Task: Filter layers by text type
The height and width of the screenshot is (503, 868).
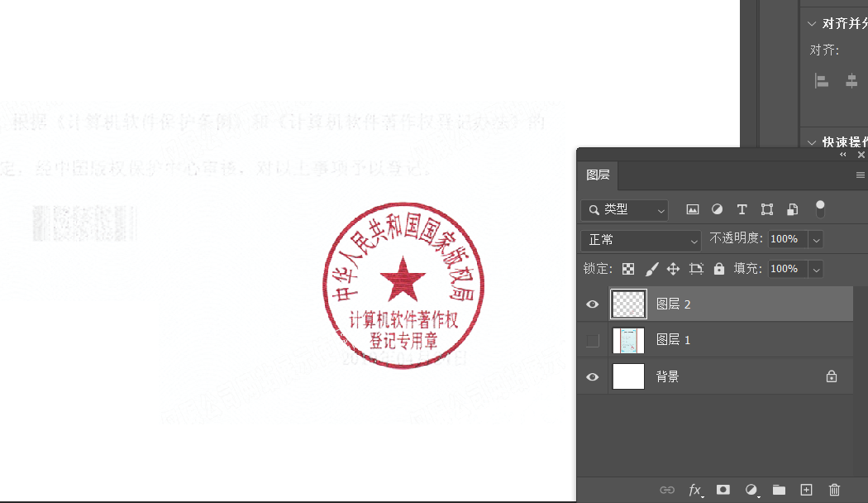Action: 742,209
